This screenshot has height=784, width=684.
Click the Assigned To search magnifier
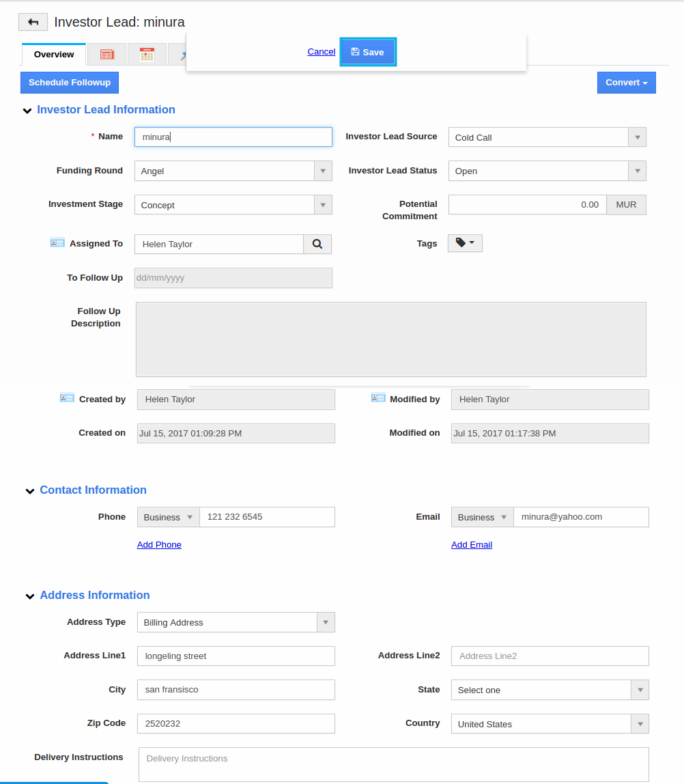coord(317,244)
